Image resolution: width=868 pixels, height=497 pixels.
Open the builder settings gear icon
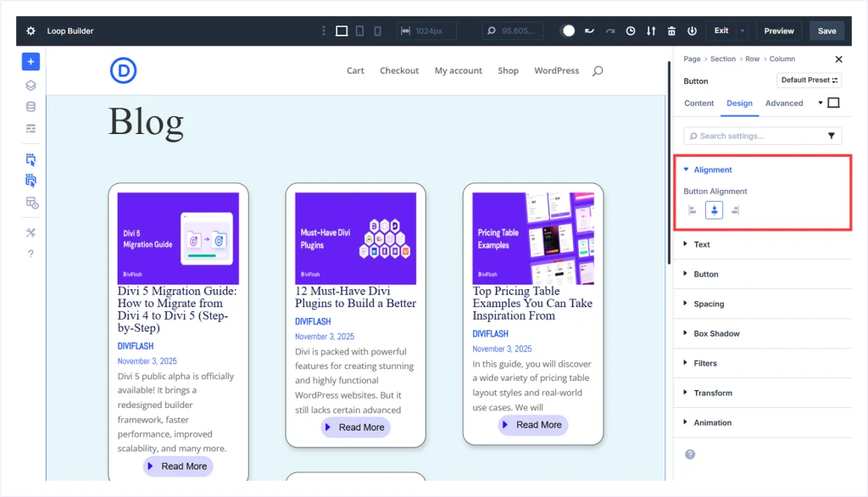pyautogui.click(x=31, y=31)
